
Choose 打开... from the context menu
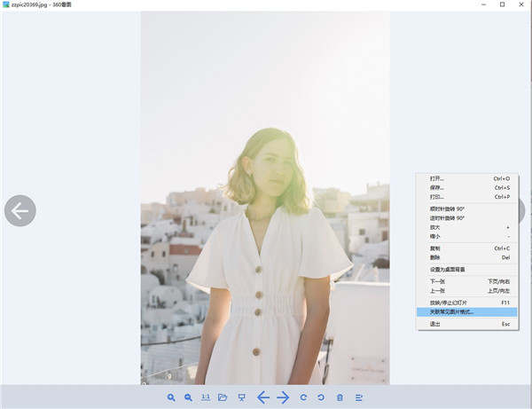click(436, 178)
